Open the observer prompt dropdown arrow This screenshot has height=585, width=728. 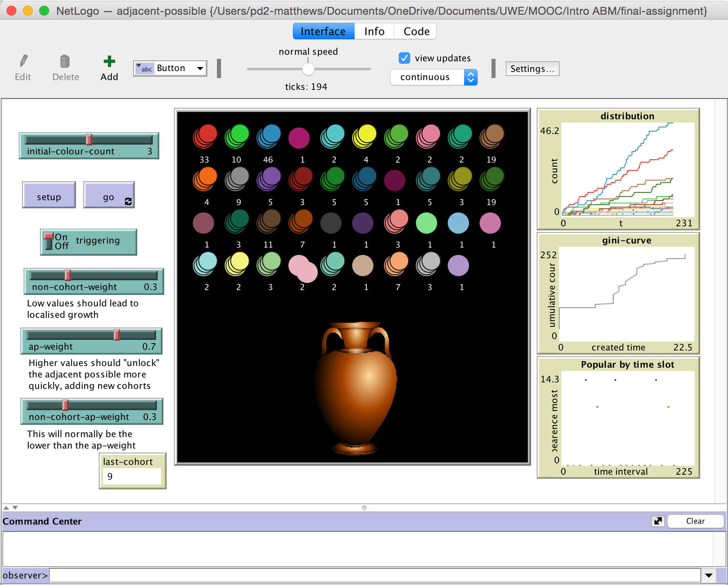709,575
